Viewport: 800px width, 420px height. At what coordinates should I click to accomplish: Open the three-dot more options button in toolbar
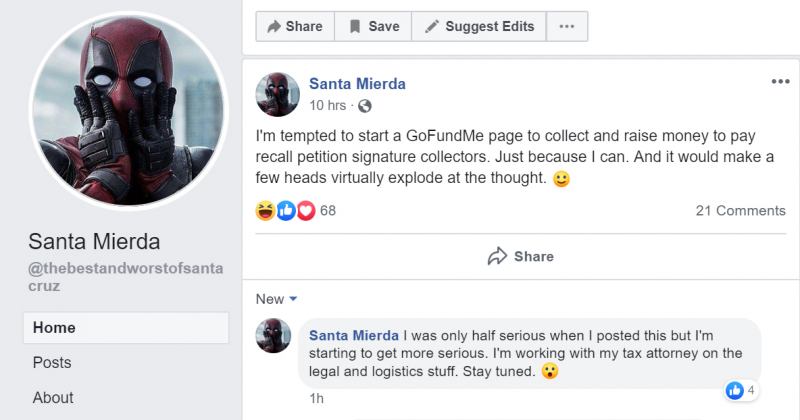pyautogui.click(x=567, y=27)
